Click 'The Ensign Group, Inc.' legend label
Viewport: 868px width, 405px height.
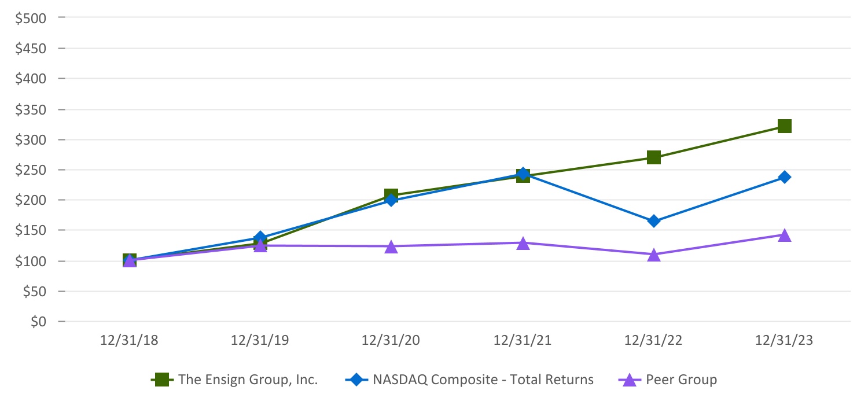[x=248, y=380]
